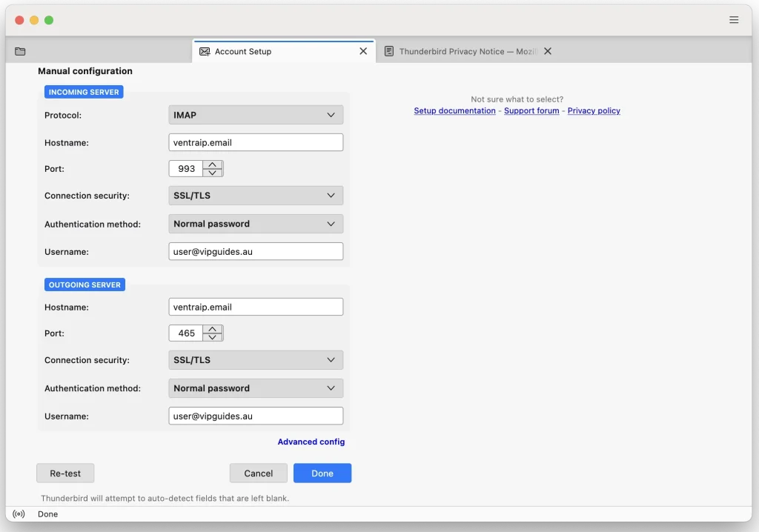This screenshot has height=532, width=759.
Task: Open the Setup documentation link
Action: pos(454,110)
